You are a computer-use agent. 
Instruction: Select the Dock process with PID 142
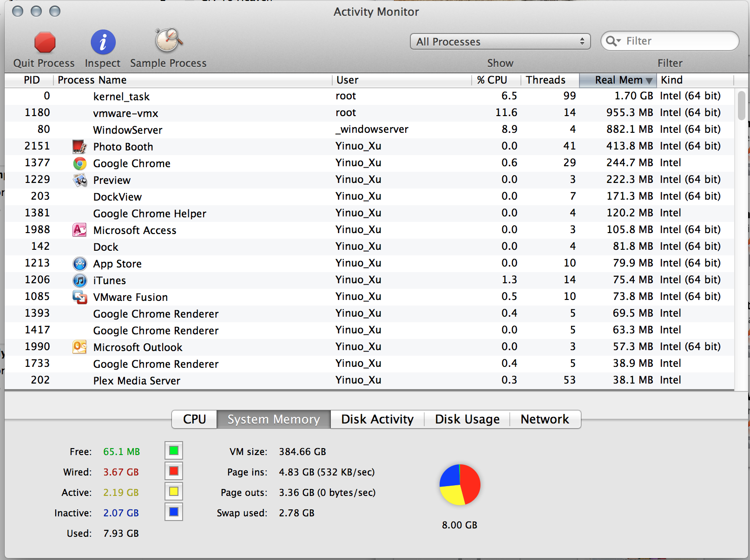pos(370,247)
